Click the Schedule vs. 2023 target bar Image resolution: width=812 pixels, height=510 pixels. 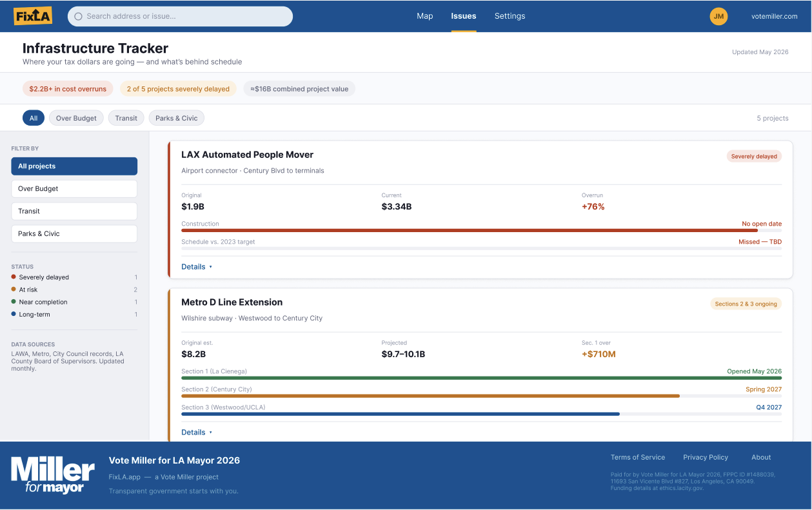coord(481,248)
